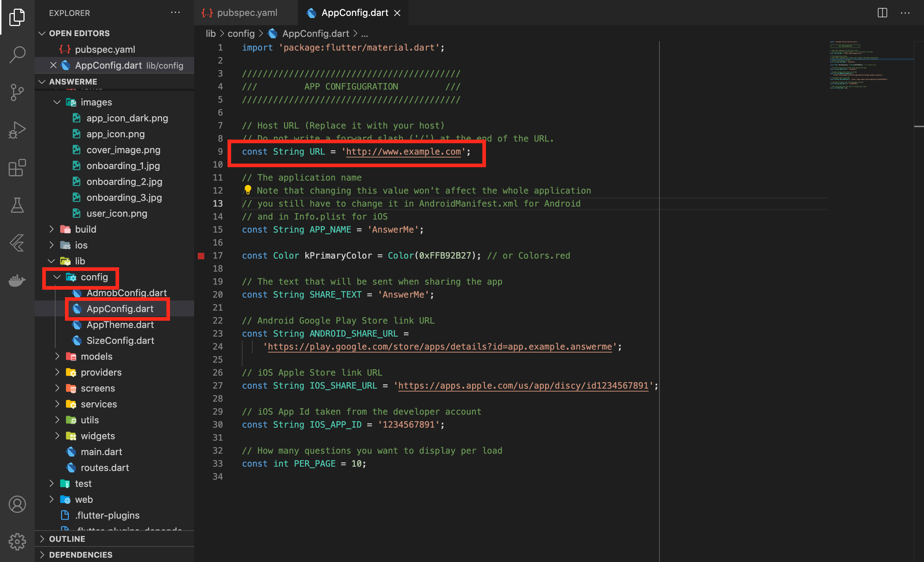Open app_icon_dark.png file
The width and height of the screenshot is (924, 562).
pyautogui.click(x=114, y=118)
